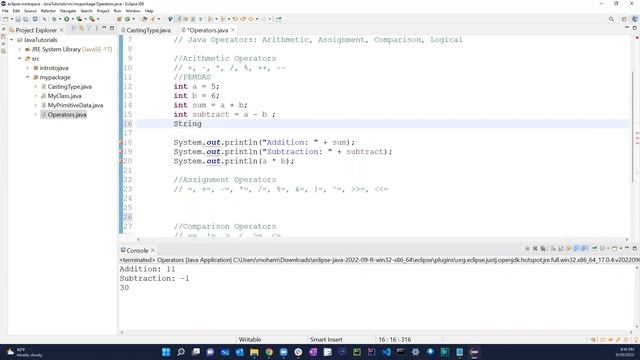This screenshot has height=360, width=640.
Task: Close the Operators.java editor tab
Action: pyautogui.click(x=233, y=30)
